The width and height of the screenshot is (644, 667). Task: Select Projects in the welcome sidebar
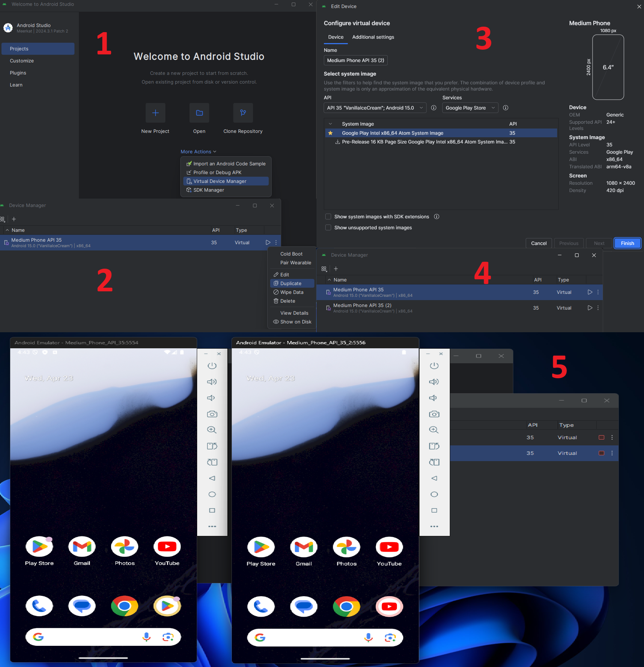coord(38,49)
